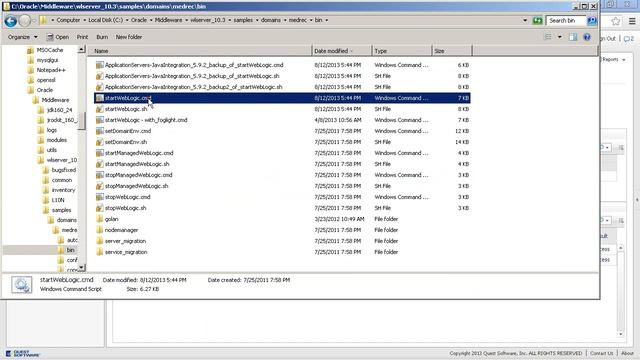The image size is (640, 360).
Task: Select bugsfixed folder in tree
Action: click(64, 170)
